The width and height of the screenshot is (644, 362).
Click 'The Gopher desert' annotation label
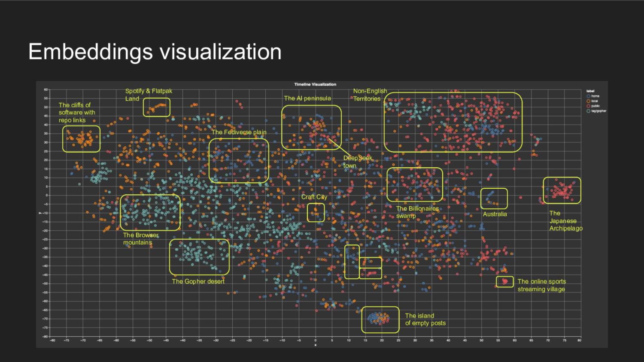(x=198, y=281)
